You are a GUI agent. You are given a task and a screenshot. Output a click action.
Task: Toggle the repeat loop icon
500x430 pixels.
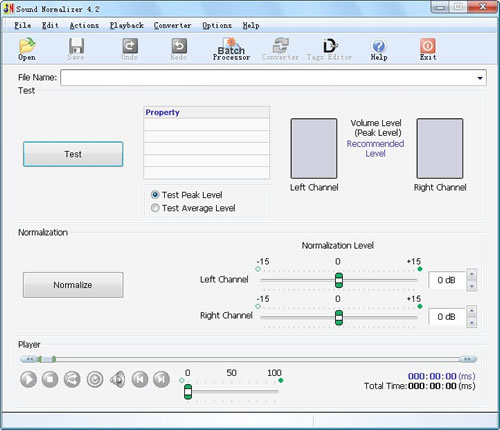pyautogui.click(x=95, y=379)
